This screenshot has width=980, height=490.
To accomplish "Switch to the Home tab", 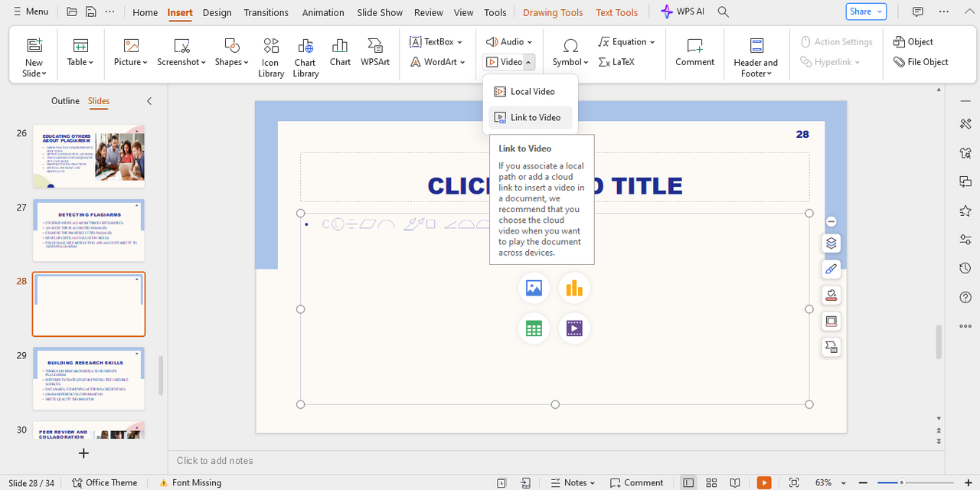I will click(x=145, y=12).
